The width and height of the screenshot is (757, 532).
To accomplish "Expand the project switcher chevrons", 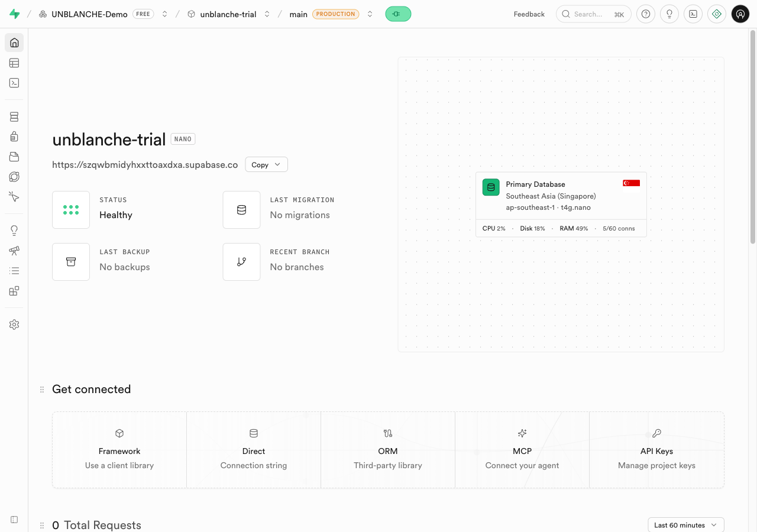I will (267, 14).
